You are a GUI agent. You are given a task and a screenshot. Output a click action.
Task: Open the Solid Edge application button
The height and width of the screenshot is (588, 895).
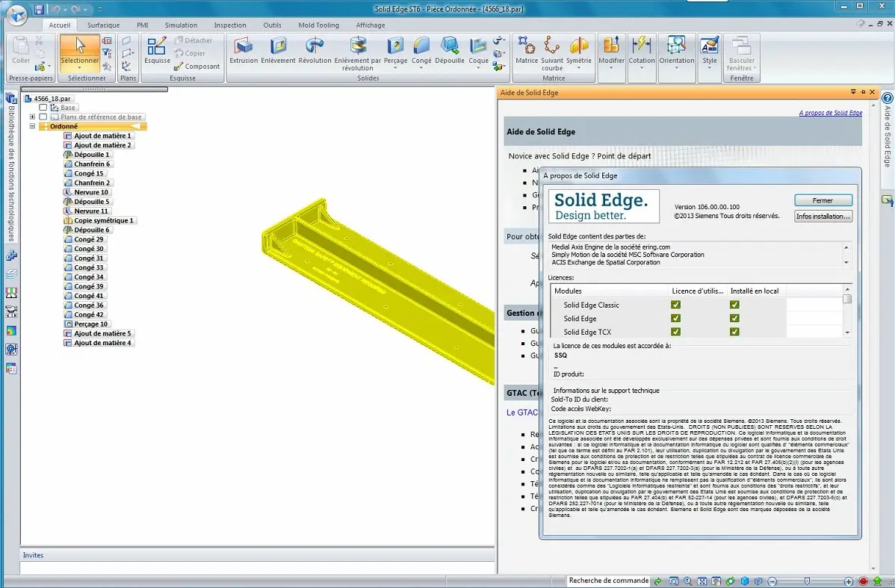(16, 15)
